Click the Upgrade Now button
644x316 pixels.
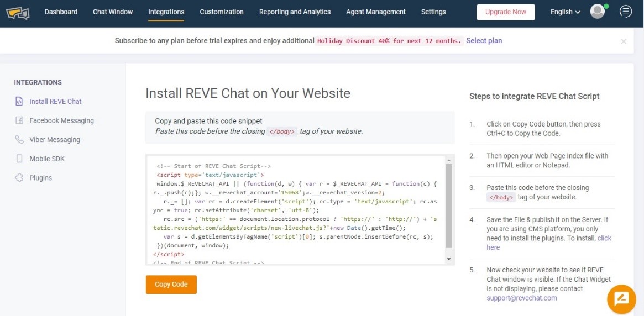click(x=505, y=12)
